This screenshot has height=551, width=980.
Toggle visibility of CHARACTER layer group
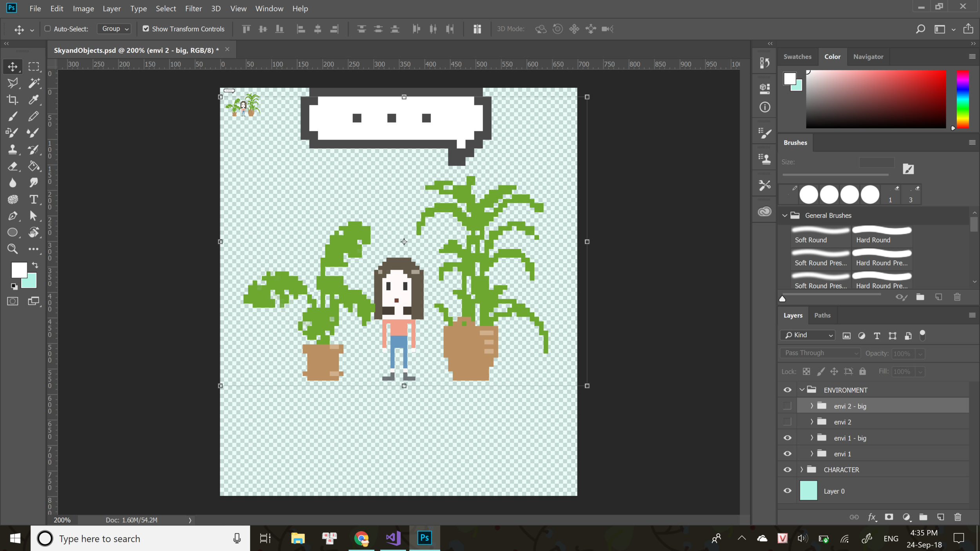coord(788,469)
